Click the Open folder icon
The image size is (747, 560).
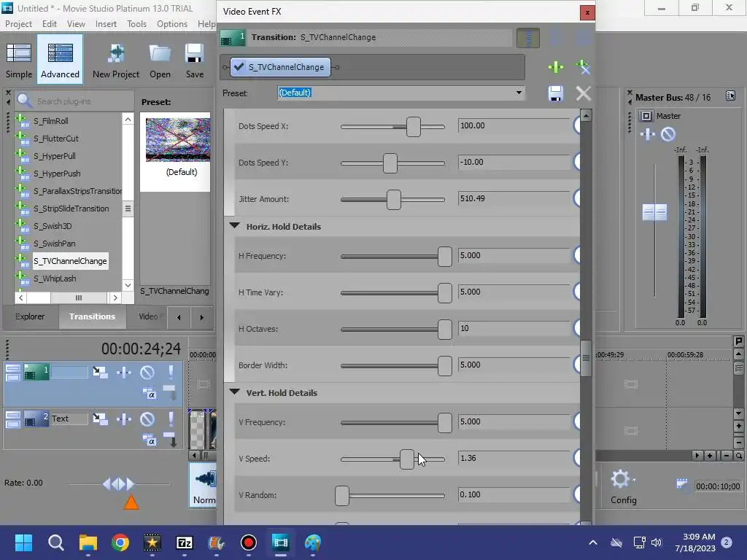160,60
